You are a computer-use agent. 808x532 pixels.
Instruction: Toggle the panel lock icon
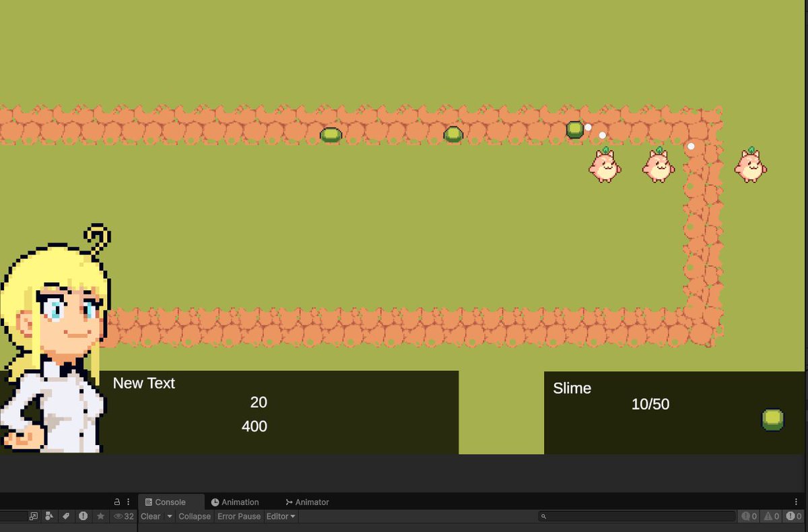pos(117,502)
